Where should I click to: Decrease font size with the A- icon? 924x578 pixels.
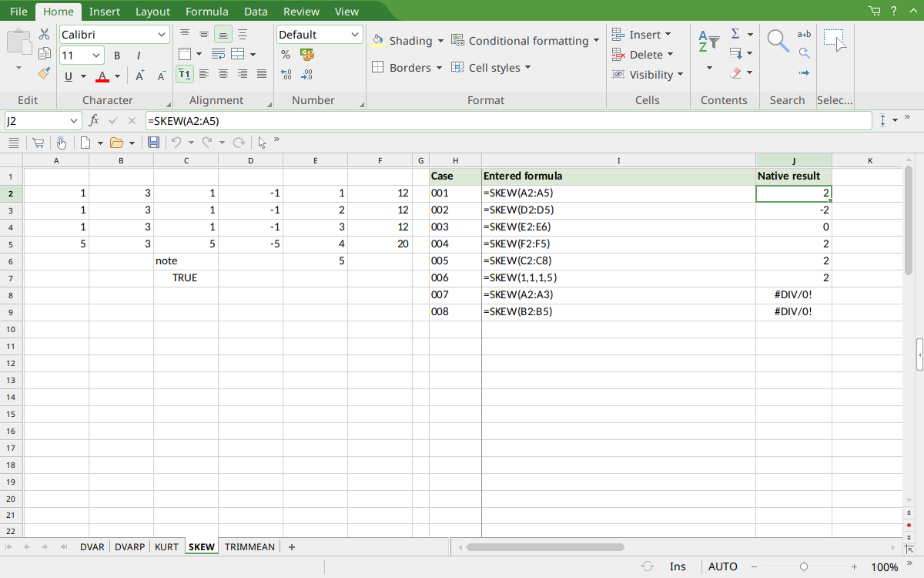point(162,76)
